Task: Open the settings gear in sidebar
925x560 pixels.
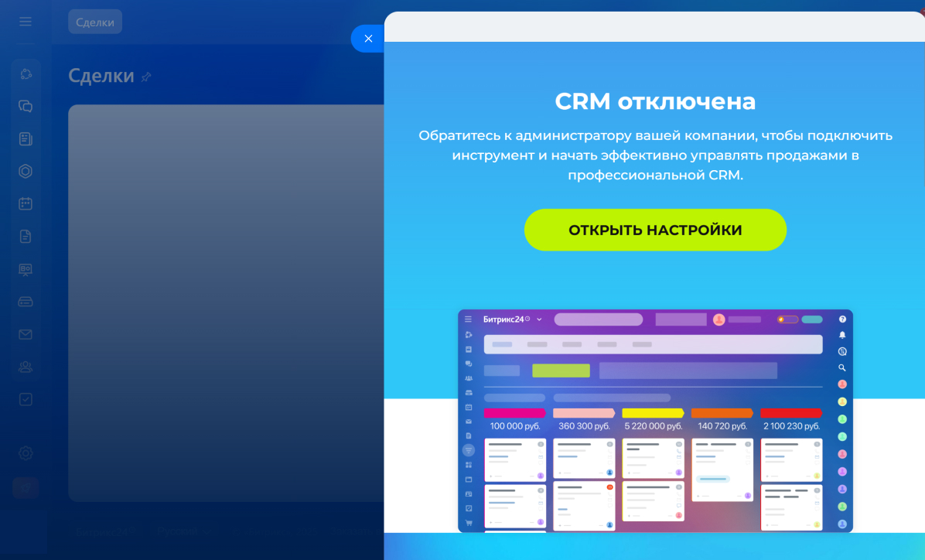Action: point(26,453)
